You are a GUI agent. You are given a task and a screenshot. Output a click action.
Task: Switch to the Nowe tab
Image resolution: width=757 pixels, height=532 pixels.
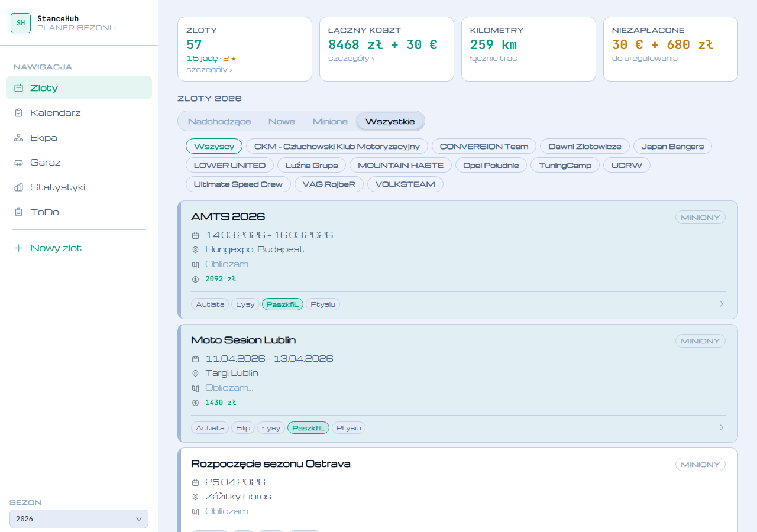tap(282, 121)
